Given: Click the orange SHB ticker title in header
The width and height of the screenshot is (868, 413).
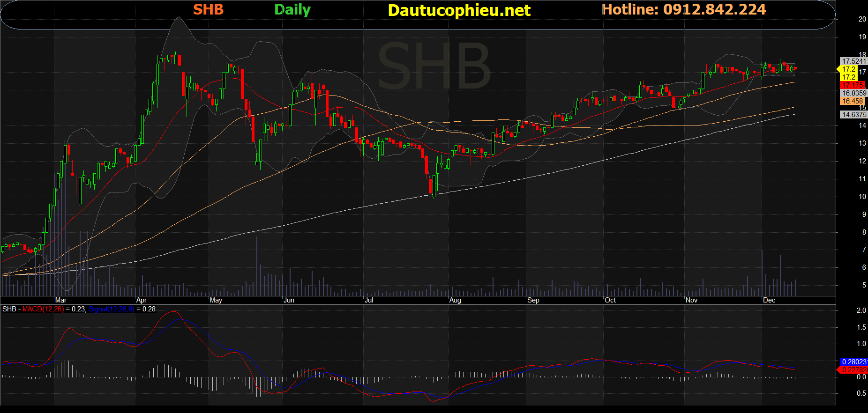Looking at the screenshot, I should 208,9.
